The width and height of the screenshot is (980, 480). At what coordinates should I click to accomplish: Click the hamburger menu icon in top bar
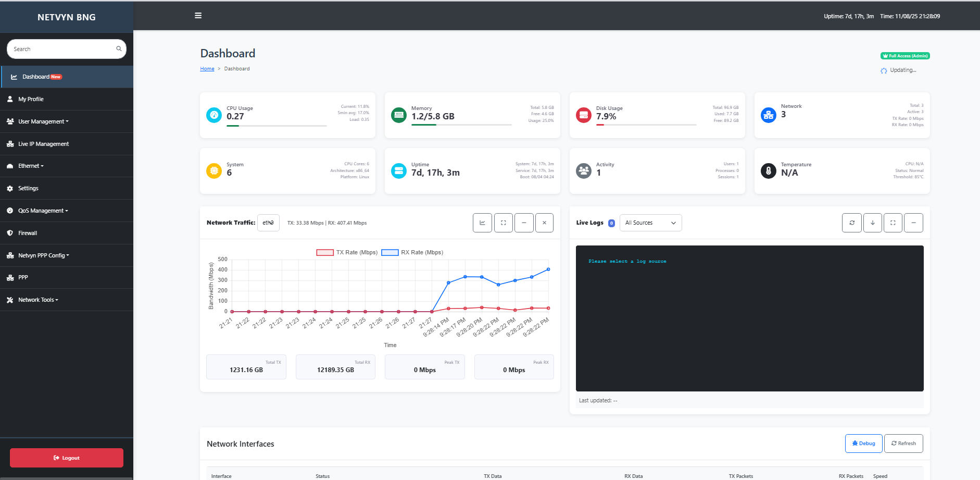click(x=198, y=16)
